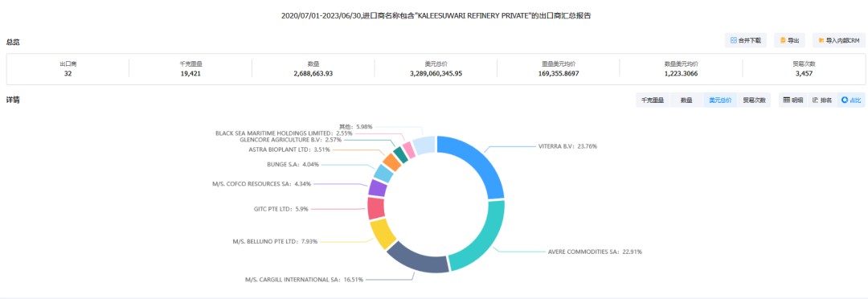This screenshot has height=299, width=868.
Task: Click the label "BLACK SEA MARITIME HOLDINGS LIMITED: 2.55%"
Action: 284,133
